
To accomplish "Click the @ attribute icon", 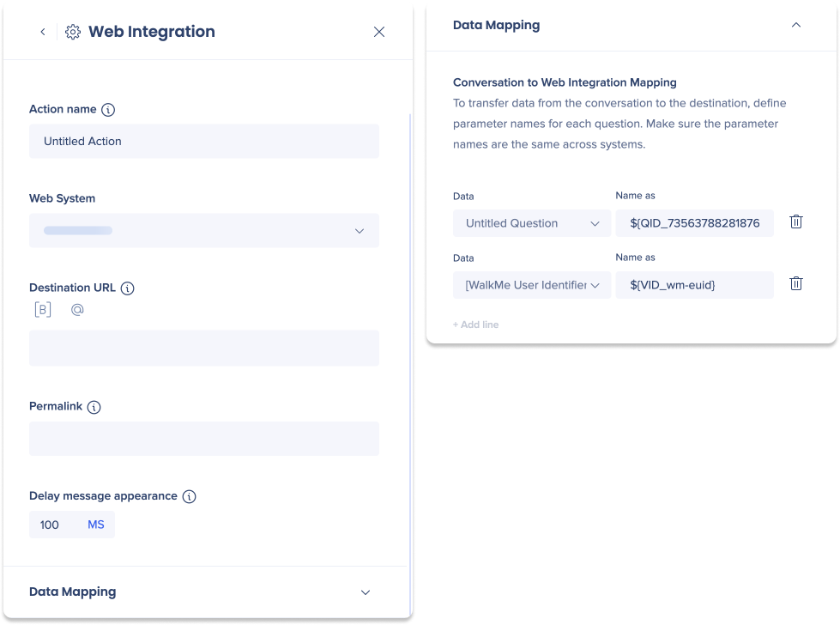I will pos(77,309).
